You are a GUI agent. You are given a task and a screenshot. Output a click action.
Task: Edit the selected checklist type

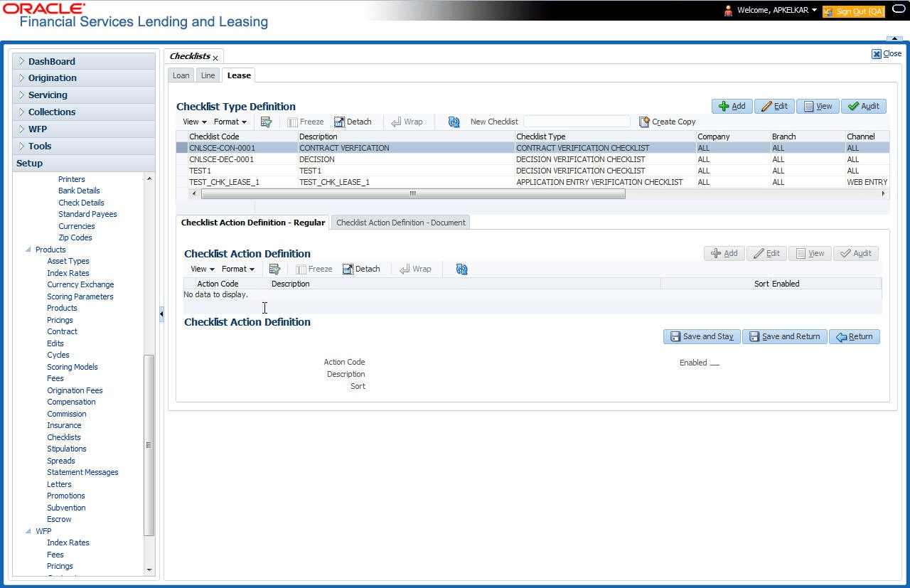point(774,106)
